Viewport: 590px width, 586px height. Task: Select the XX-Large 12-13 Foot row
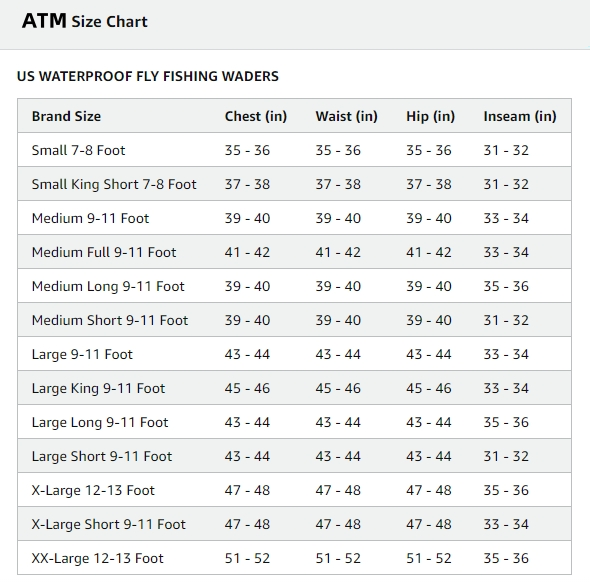[x=294, y=558]
